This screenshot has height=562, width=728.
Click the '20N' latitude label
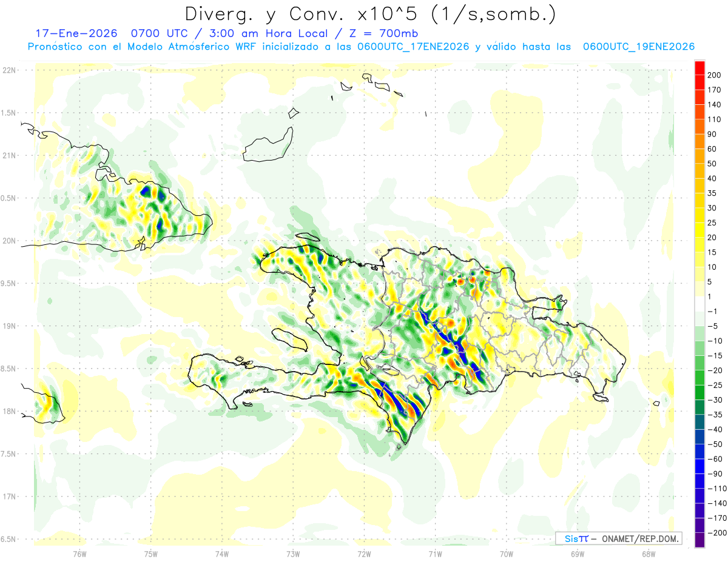click(9, 241)
